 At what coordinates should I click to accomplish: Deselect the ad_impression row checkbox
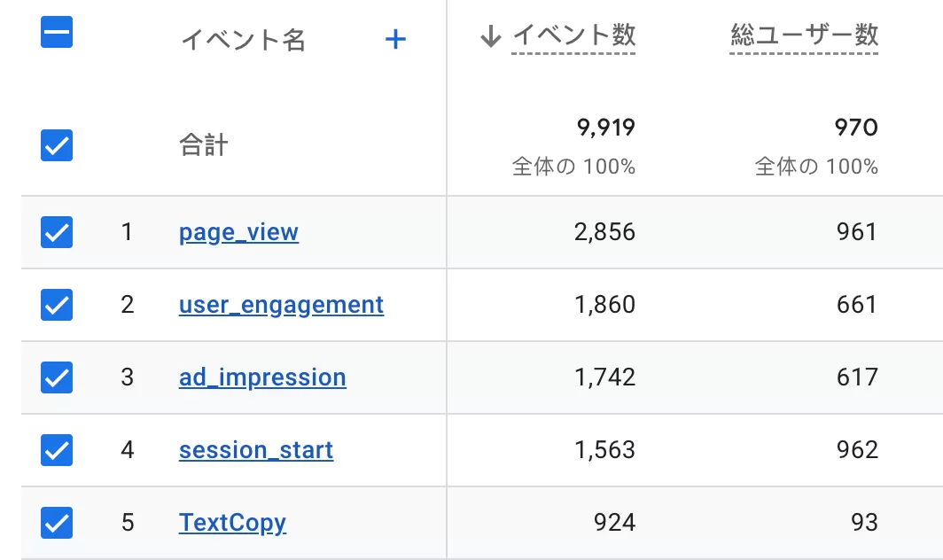tap(57, 377)
